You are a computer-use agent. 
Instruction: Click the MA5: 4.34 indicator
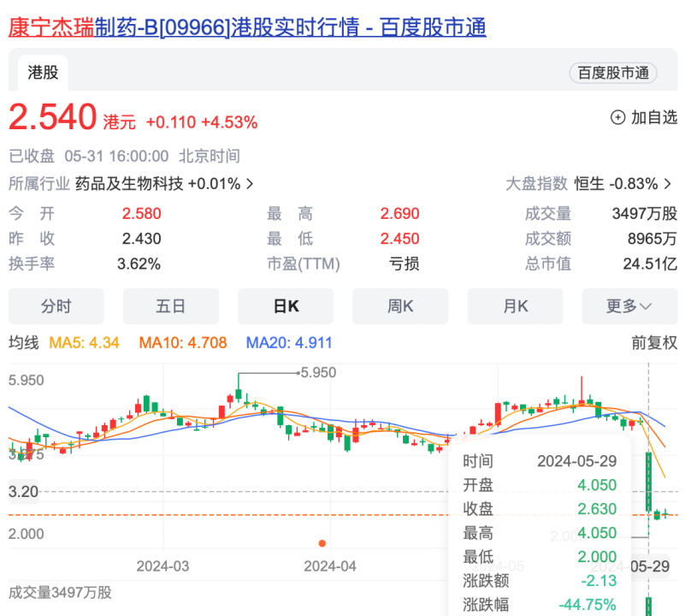pyautogui.click(x=84, y=343)
